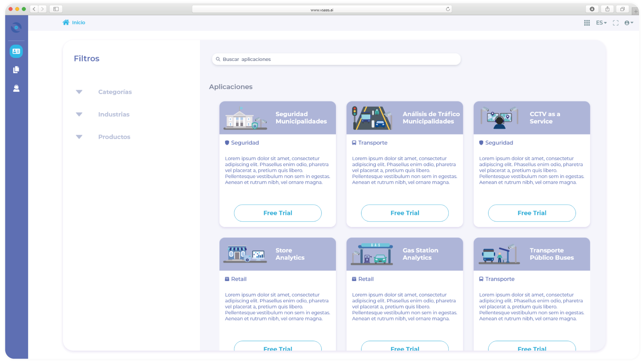Expand the Productos filter
Image resolution: width=644 pixels, height=362 pixels.
tap(79, 137)
